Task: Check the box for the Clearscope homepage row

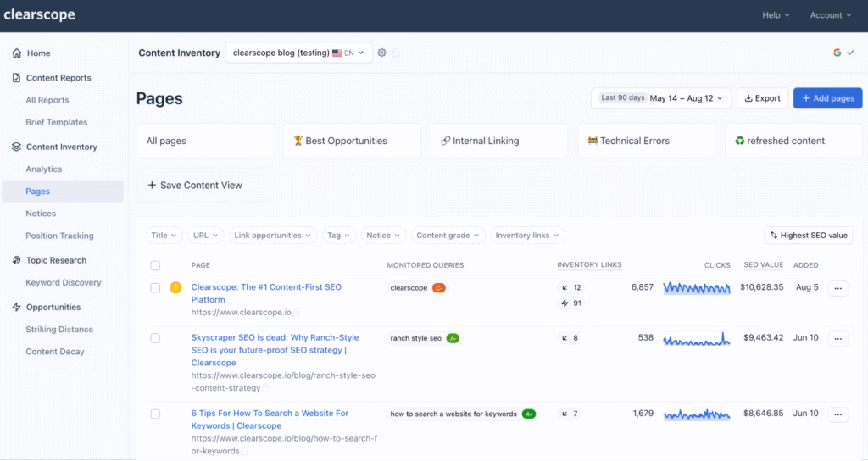Action: coord(155,288)
